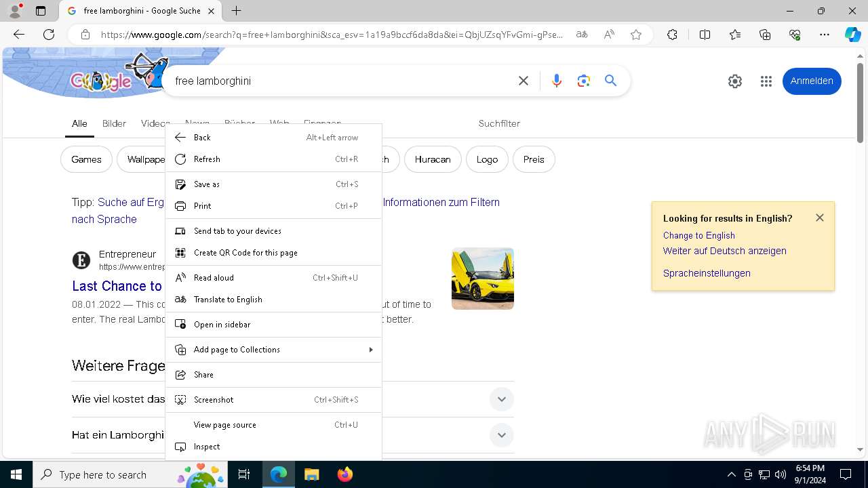Toggle the Split screen icon

pyautogui.click(x=705, y=35)
